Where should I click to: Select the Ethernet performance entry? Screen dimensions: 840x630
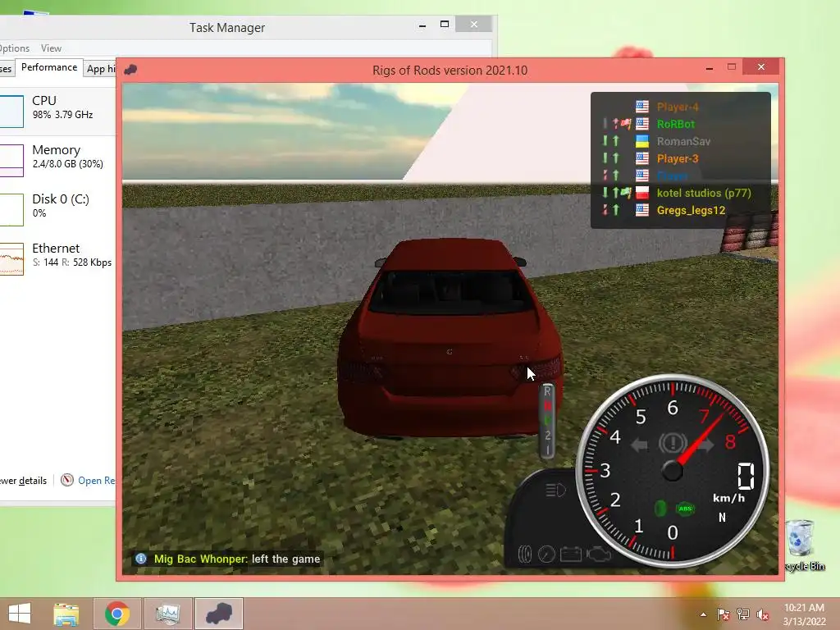coord(57,258)
